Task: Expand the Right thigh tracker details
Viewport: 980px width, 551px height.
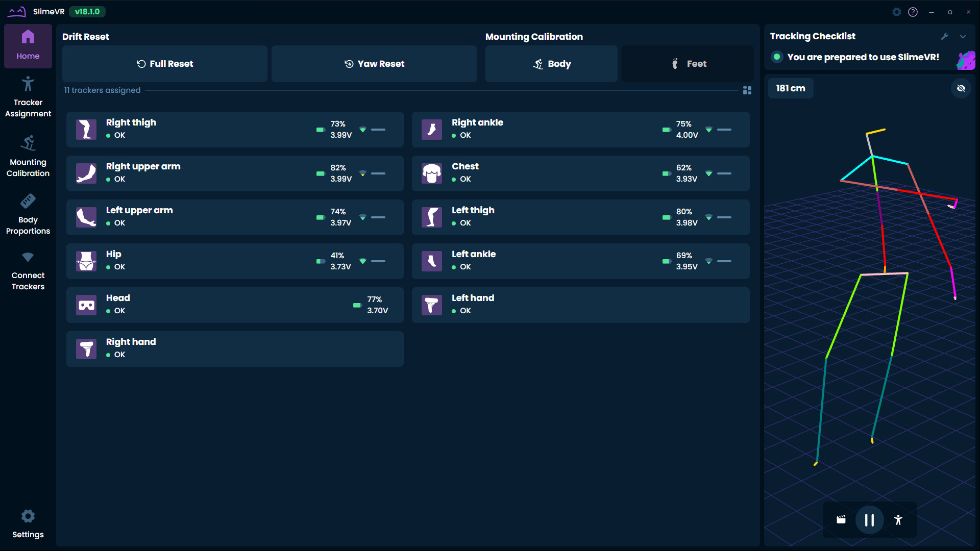Action: (234, 129)
